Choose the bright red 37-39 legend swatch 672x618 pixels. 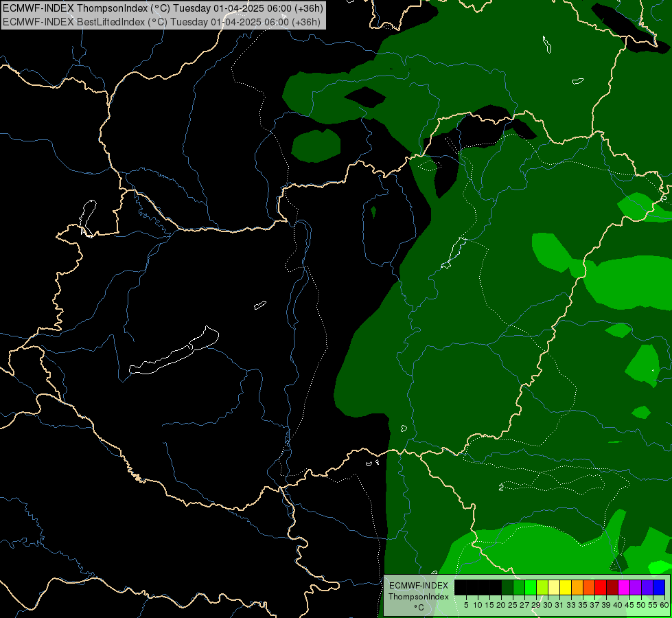pyautogui.click(x=601, y=587)
